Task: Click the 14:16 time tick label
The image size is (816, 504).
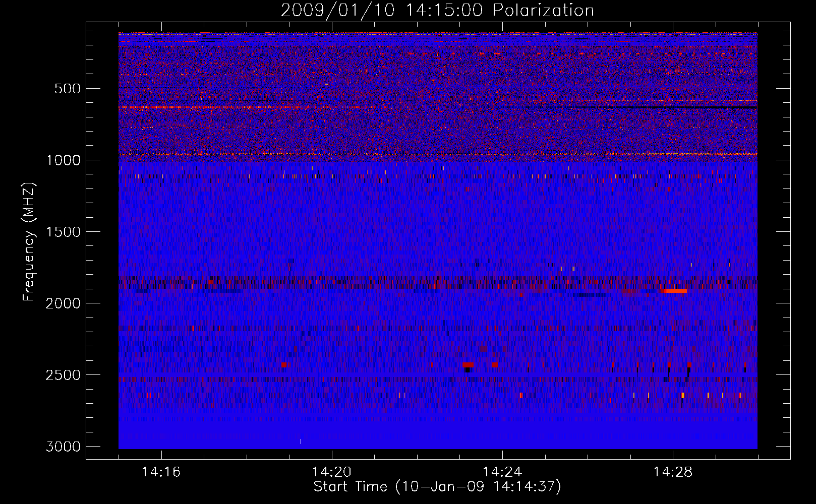Action: (161, 472)
